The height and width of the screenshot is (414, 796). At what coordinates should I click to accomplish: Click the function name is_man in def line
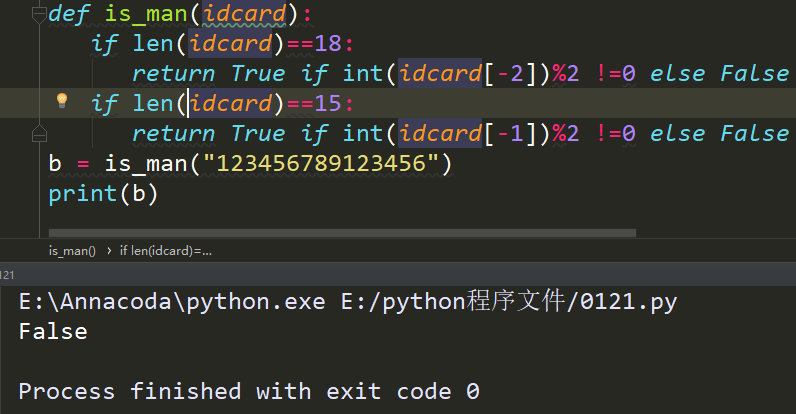tap(146, 14)
